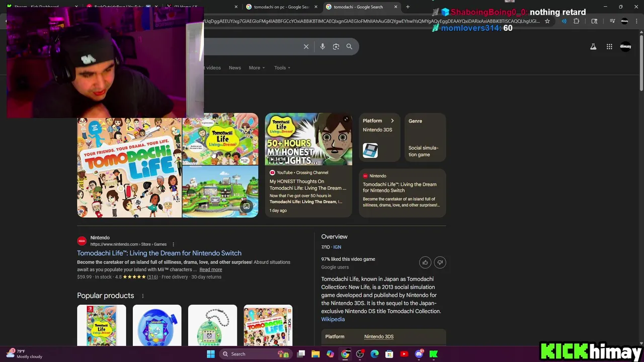Open Microsoft Edge from the taskbar
The image size is (644, 362).
coord(374,354)
